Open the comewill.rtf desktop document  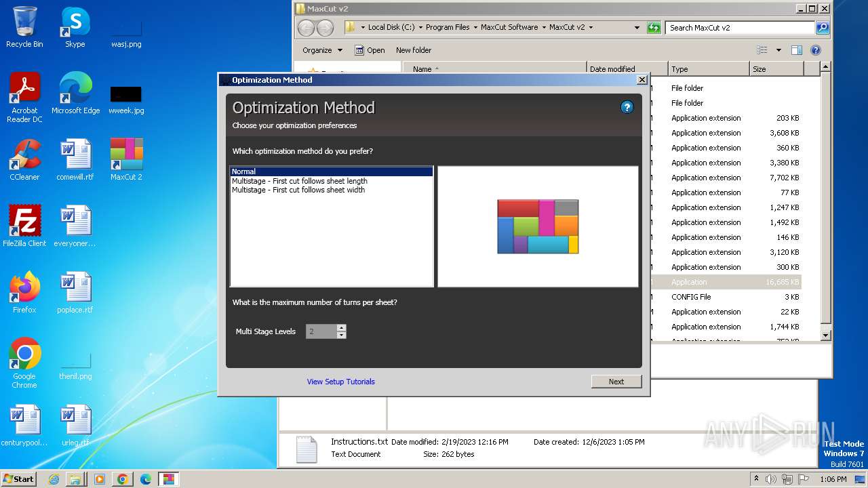75,161
